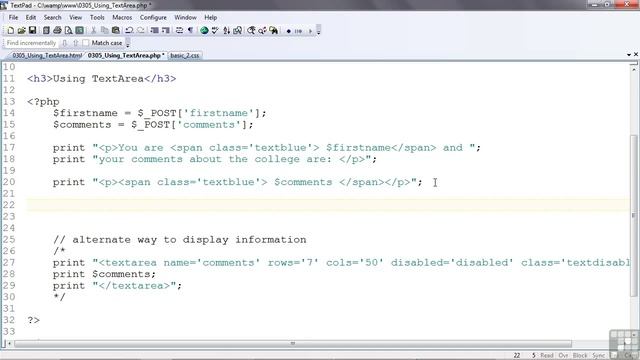The height and width of the screenshot is (360, 640).
Task: Click the Manage Files toolbar icon
Action: click(x=46, y=31)
